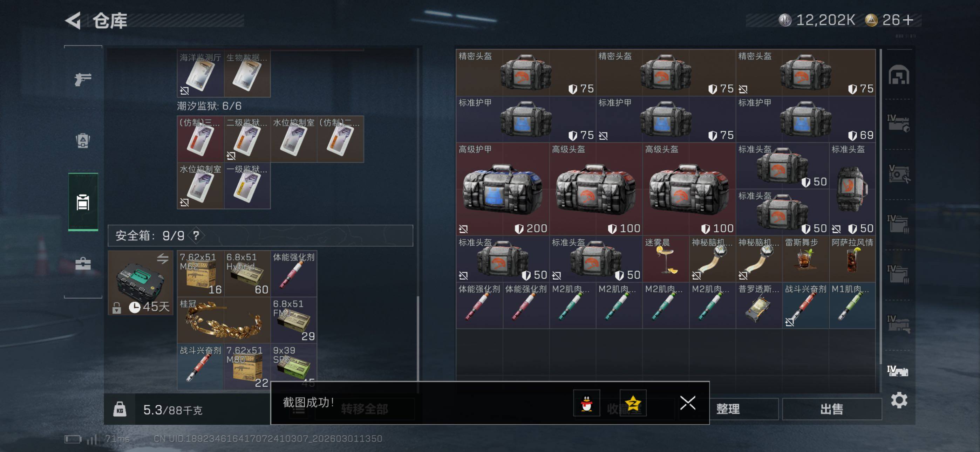980x452 pixels.
Task: Select the 迷雾晨 cocktail item
Action: (x=665, y=259)
